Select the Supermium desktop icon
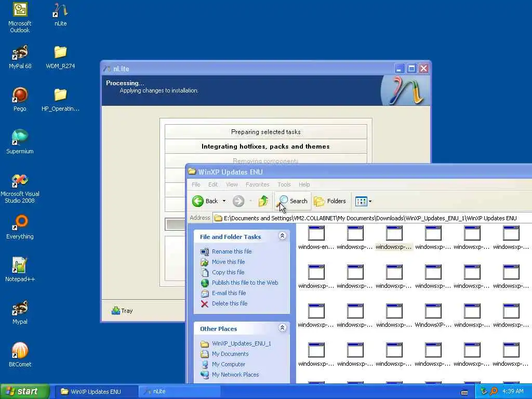This screenshot has width=532, height=399. [20, 142]
